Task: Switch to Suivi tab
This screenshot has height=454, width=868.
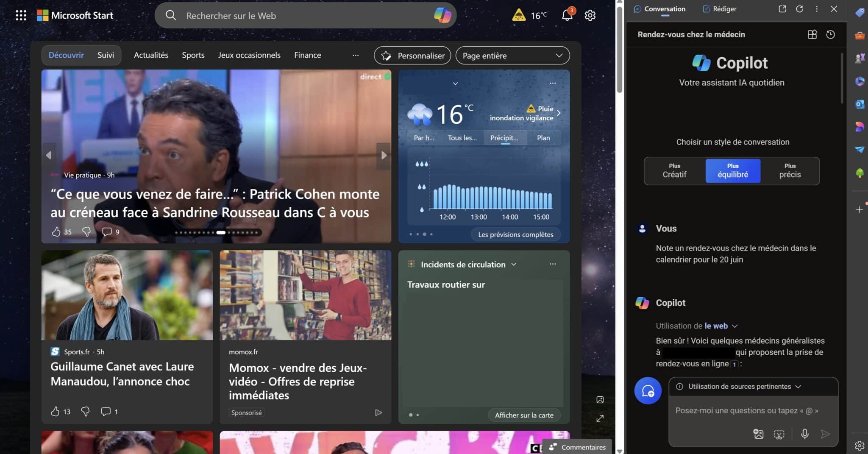Action: click(x=106, y=55)
